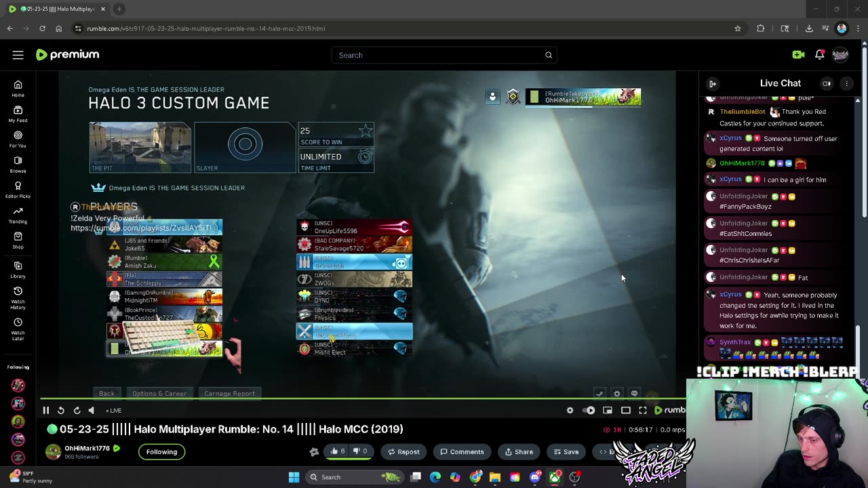Open video player settings gear
Screen dimensions: 868x488
(570, 410)
